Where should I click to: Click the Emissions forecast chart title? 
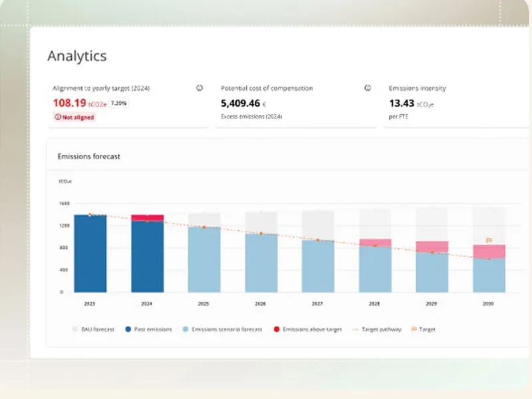coord(88,156)
